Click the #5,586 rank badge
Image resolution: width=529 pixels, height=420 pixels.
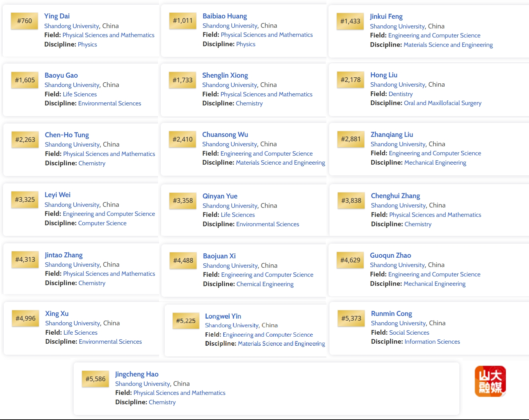click(95, 379)
